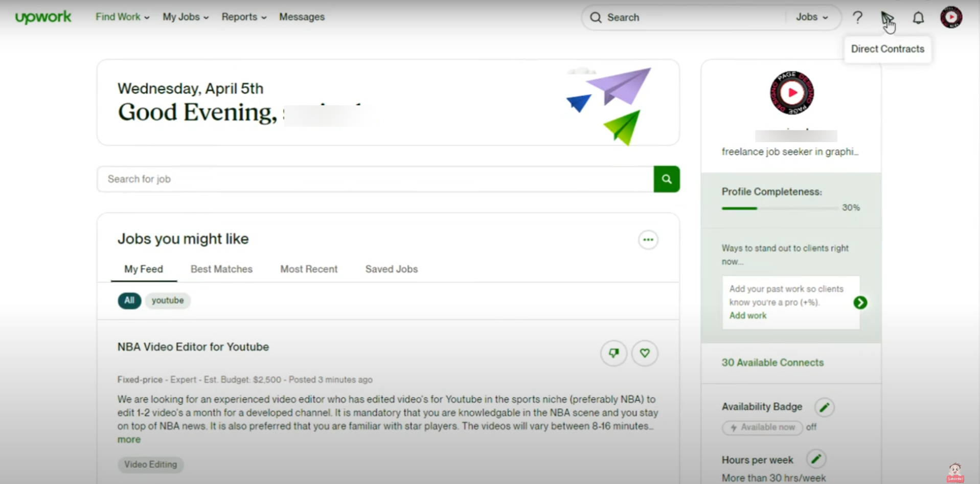Open 30 Available Connects link
The height and width of the screenshot is (484, 980).
772,363
